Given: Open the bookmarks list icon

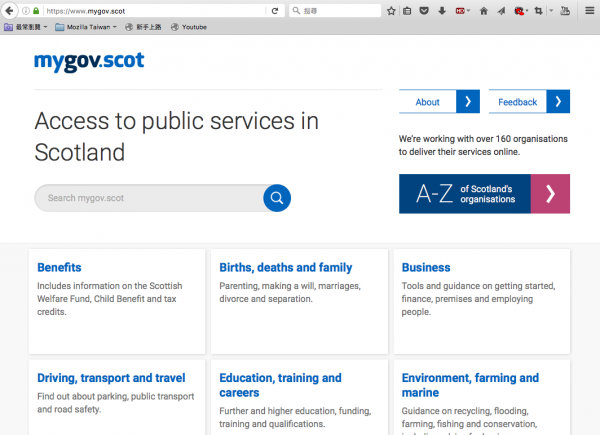Looking at the screenshot, I should pyautogui.click(x=407, y=11).
